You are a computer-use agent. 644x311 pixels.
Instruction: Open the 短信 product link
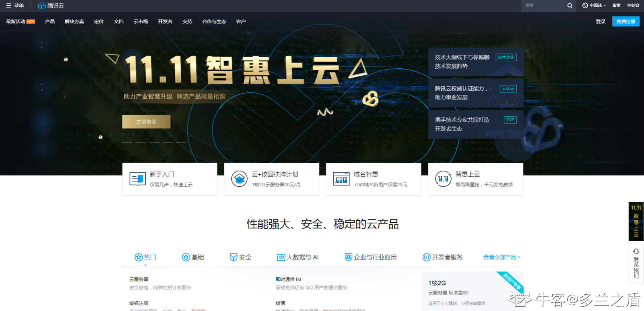pyautogui.click(x=280, y=303)
